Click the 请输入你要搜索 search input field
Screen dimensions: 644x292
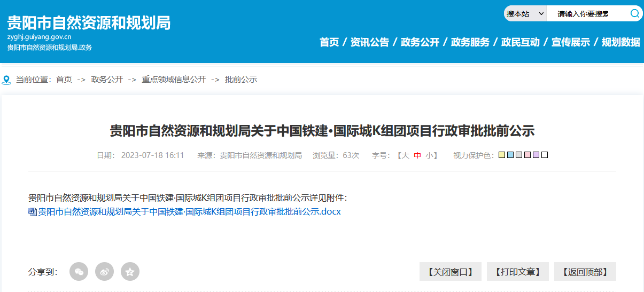(x=585, y=14)
